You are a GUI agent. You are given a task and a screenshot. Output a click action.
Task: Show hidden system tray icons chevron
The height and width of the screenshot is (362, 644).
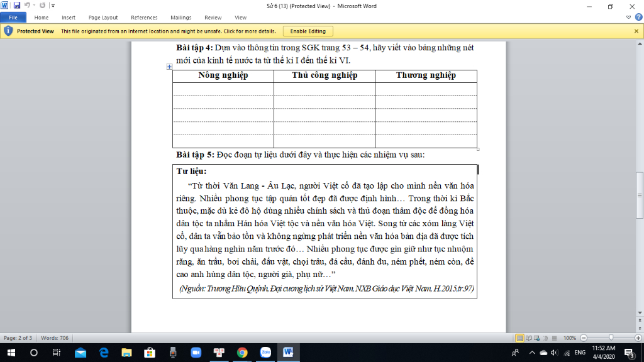pos(532,353)
